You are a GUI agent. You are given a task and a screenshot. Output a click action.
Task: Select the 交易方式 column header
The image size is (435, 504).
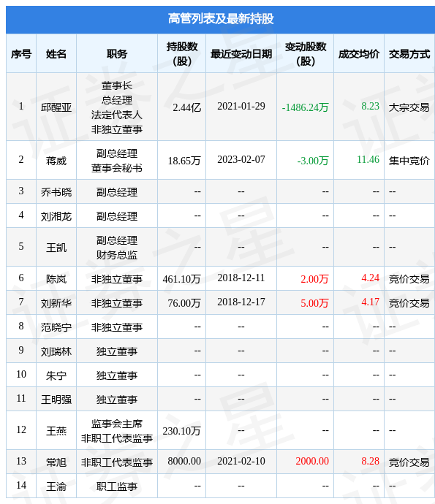click(x=409, y=53)
